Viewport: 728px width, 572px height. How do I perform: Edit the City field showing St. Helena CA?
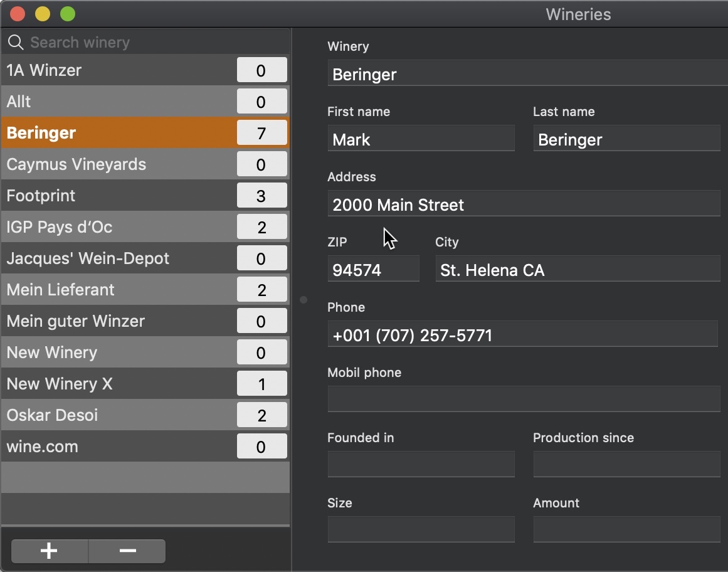click(x=578, y=268)
